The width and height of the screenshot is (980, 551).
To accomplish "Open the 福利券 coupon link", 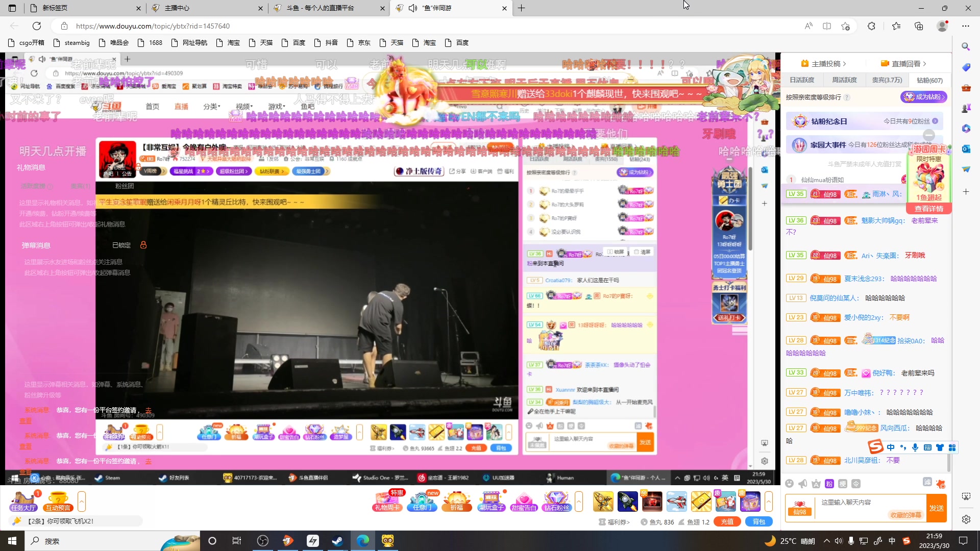I will 615,522.
